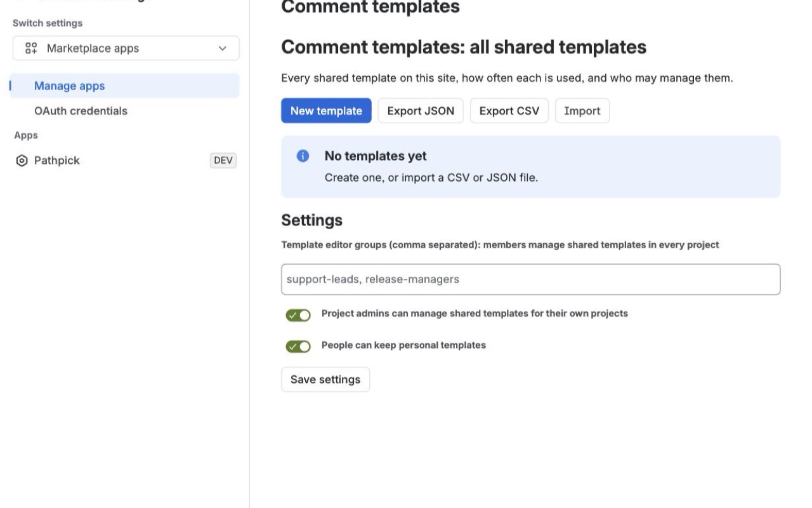Select Manage apps in the sidebar
This screenshot has width=812, height=508.
pyautogui.click(x=124, y=86)
